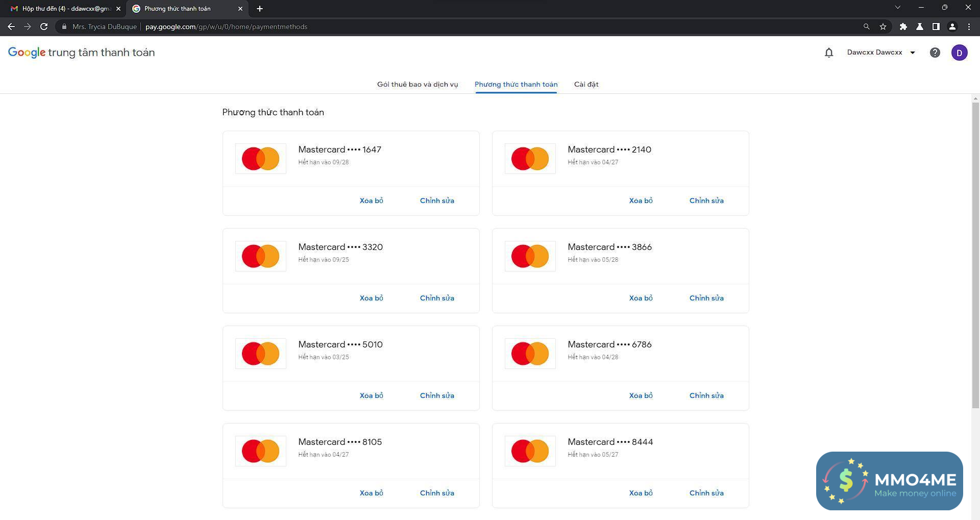980x520 pixels.
Task: Click the Chrome Labs flask icon
Action: [920, 27]
